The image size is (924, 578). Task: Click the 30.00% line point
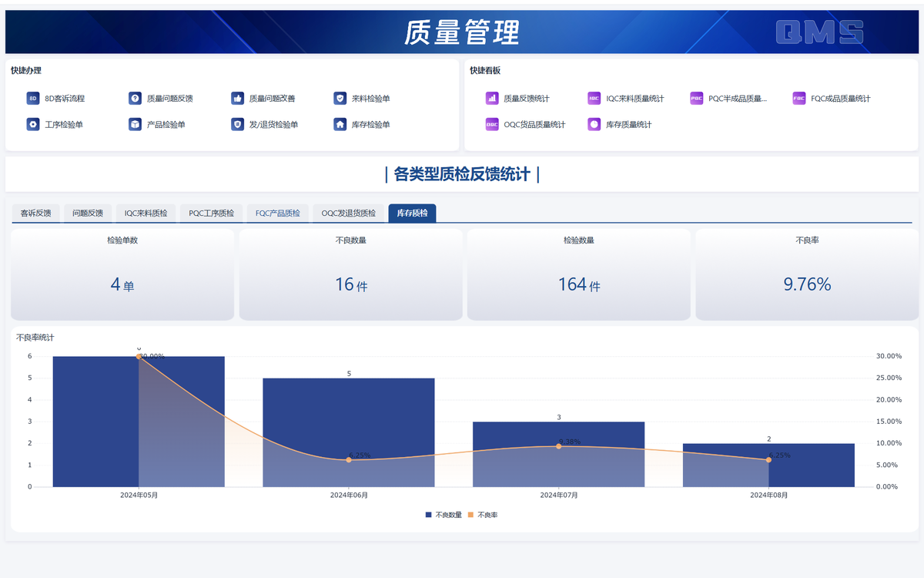click(x=139, y=356)
